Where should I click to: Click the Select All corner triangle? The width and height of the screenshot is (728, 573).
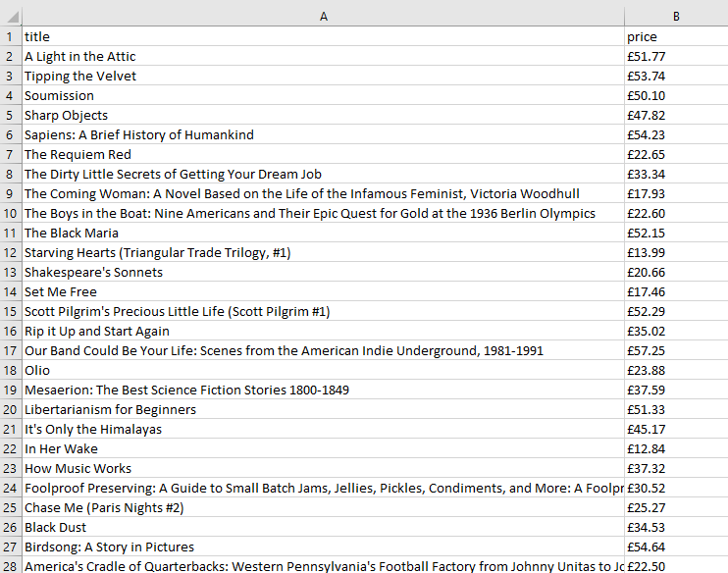pos(12,17)
